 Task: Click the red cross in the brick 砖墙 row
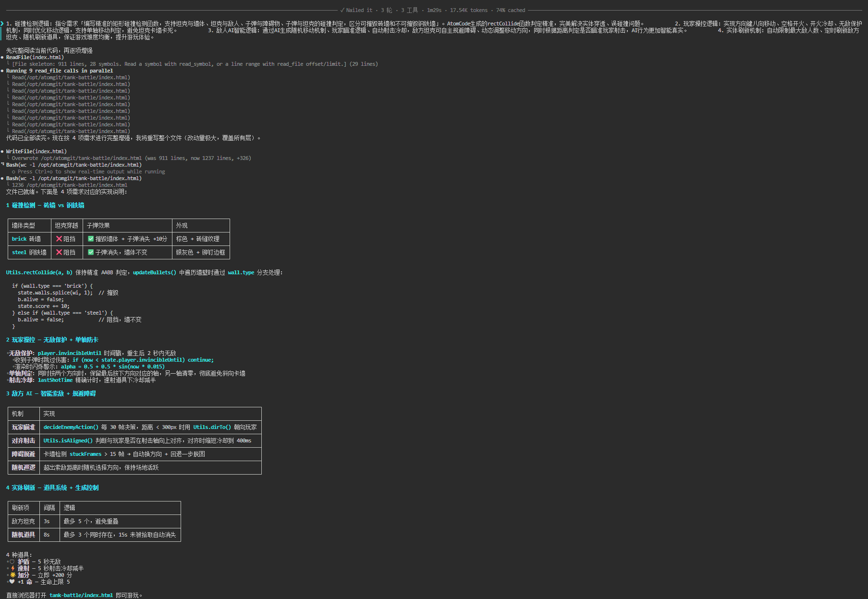tap(59, 239)
